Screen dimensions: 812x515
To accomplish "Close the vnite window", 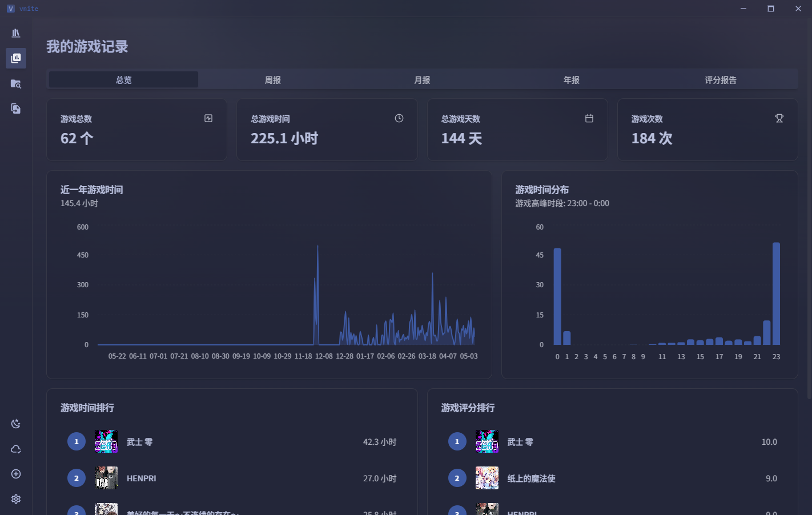I will pyautogui.click(x=798, y=9).
